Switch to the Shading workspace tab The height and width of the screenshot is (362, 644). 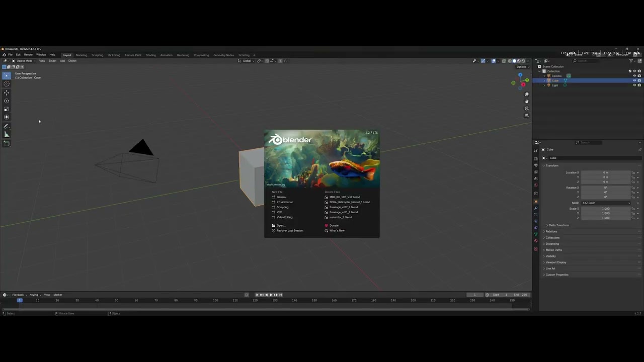(x=151, y=55)
